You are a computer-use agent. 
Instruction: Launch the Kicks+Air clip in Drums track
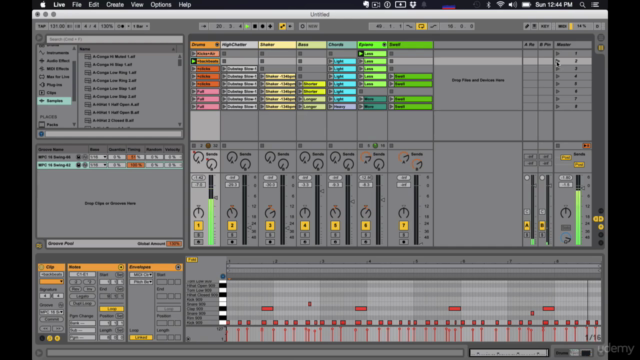pyautogui.click(x=194, y=53)
